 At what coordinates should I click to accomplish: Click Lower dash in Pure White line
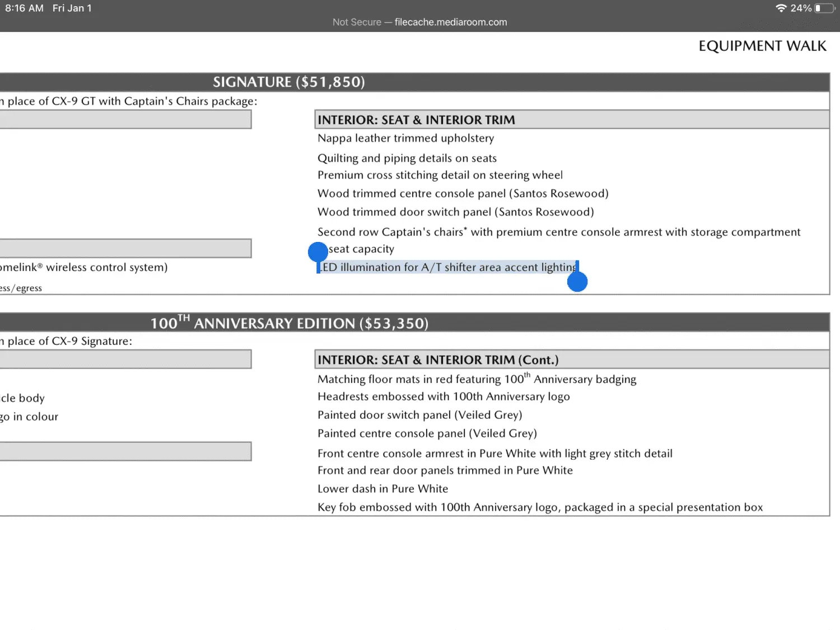click(x=382, y=489)
